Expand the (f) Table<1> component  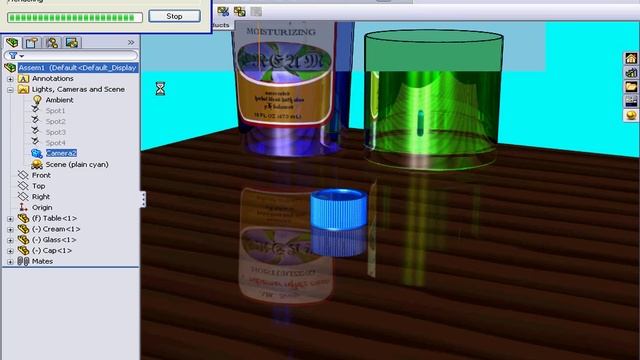pos(10,219)
